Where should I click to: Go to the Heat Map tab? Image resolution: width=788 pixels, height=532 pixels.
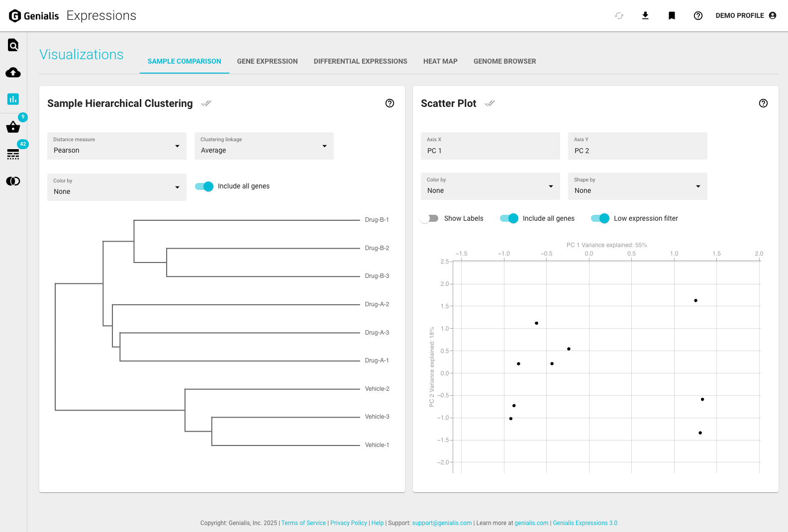click(x=440, y=61)
